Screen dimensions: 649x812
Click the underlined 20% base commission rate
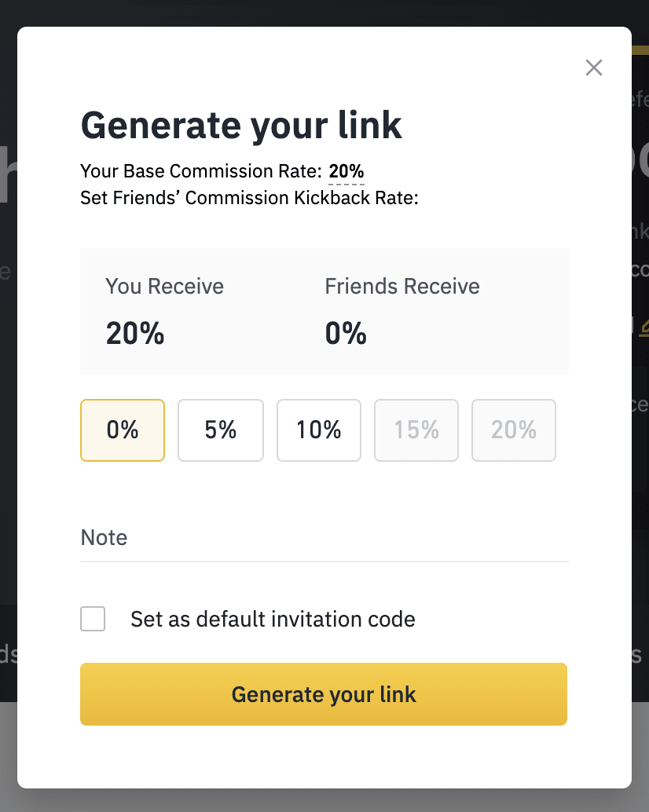pyautogui.click(x=346, y=171)
